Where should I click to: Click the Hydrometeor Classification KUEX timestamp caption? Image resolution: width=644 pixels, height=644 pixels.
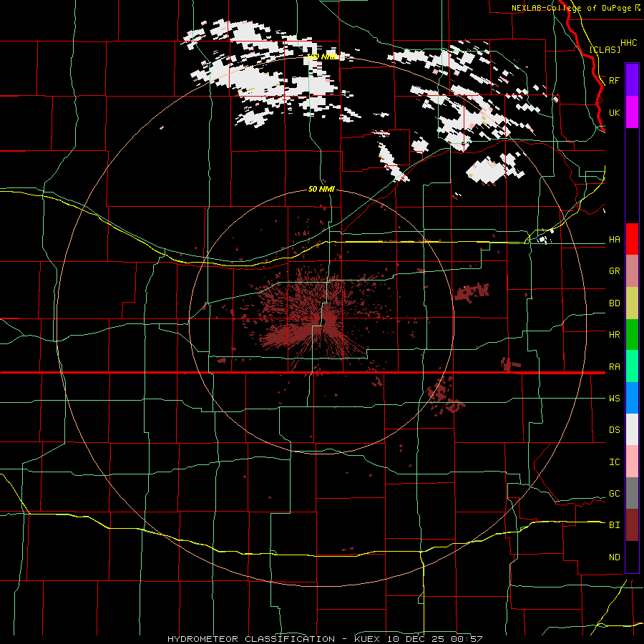pyautogui.click(x=325, y=639)
